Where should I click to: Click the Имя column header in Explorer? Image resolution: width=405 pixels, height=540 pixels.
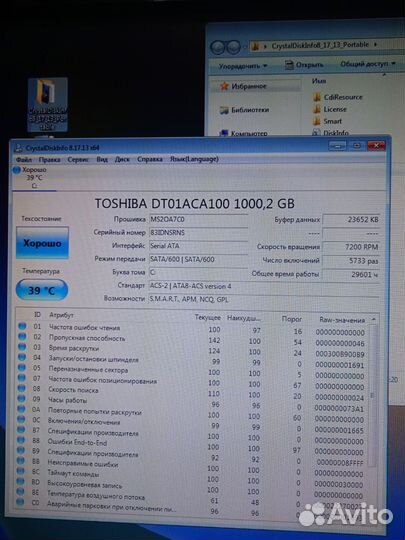pos(319,81)
